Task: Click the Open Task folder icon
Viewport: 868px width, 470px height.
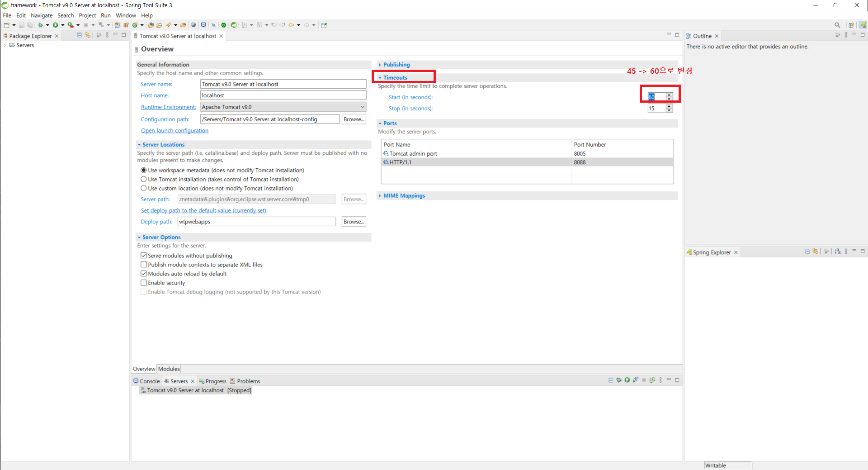Action: point(159,25)
